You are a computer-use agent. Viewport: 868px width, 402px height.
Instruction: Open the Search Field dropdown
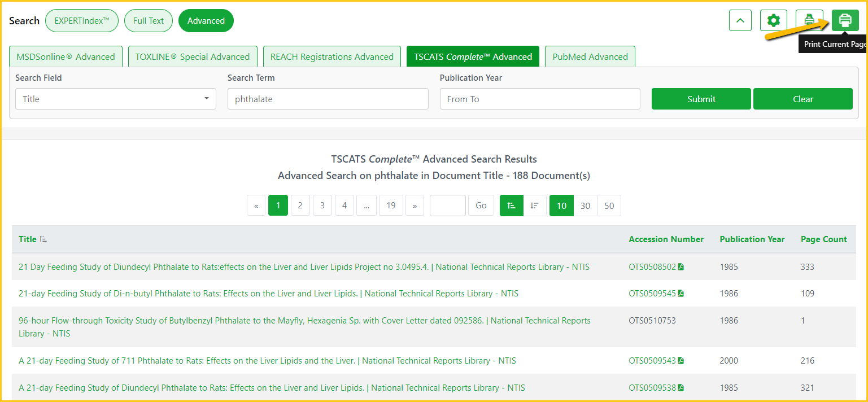point(115,99)
